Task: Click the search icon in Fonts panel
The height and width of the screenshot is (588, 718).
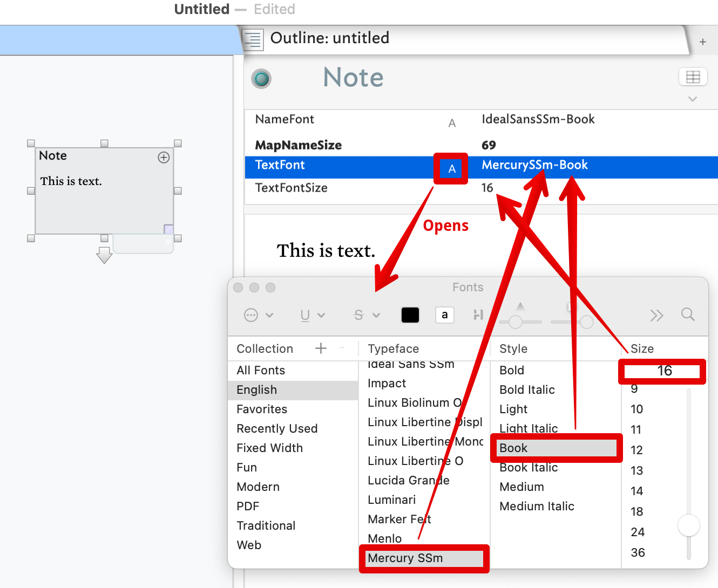Action: point(687,314)
